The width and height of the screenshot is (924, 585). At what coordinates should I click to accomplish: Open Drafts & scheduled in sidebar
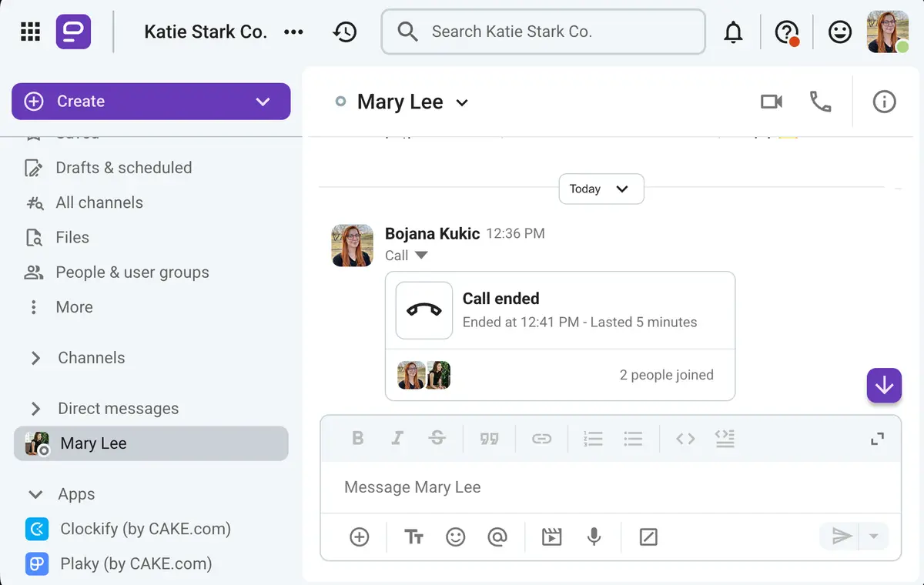click(123, 168)
